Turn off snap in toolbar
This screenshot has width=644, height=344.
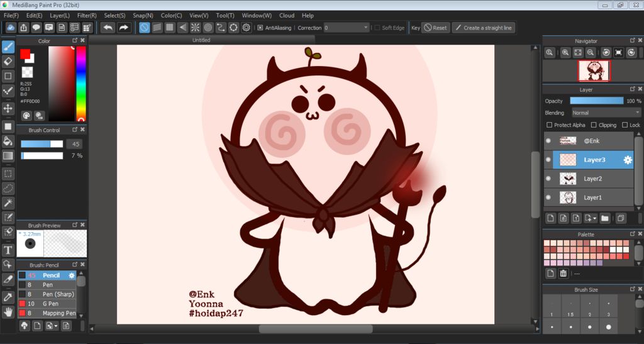[x=144, y=28]
